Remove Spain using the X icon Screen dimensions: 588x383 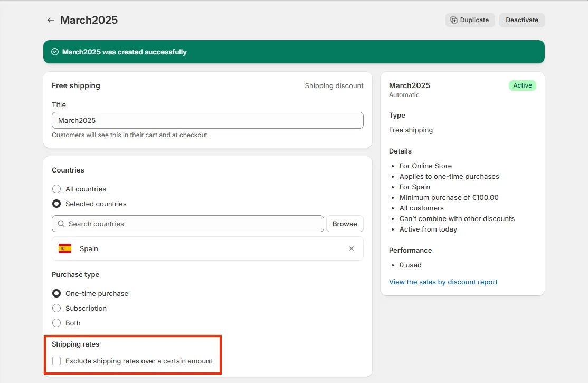pos(352,248)
